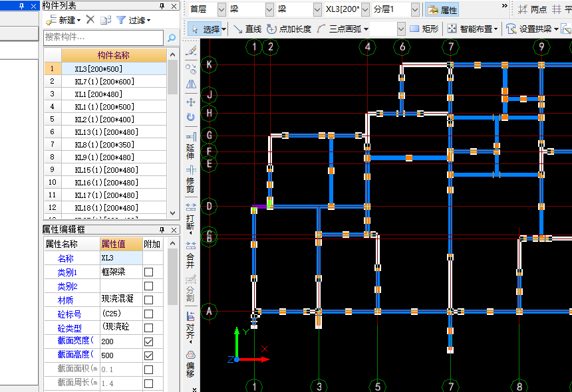Select the 对齐 align tool
The width and height of the screenshot is (572, 392).
click(x=191, y=326)
